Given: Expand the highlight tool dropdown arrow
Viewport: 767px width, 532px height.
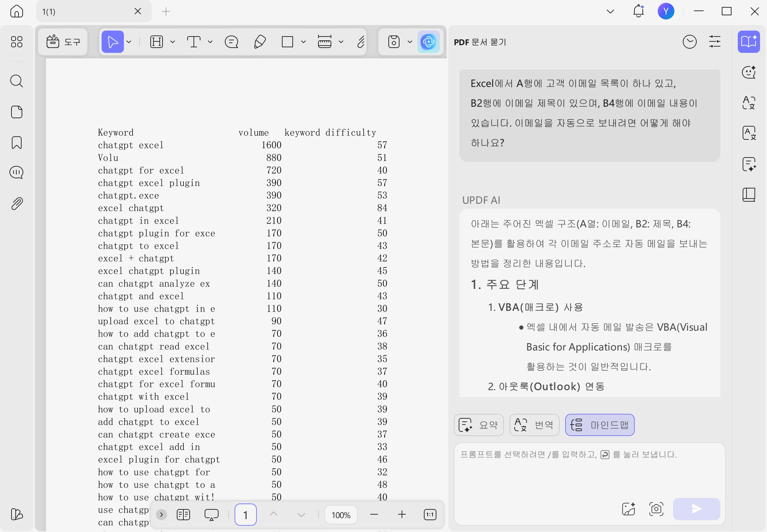Looking at the screenshot, I should click(173, 42).
